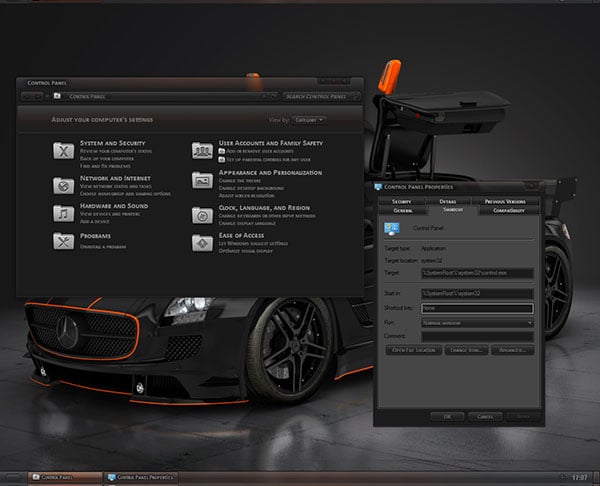Open Network and Internet heading link
Screen dimensions: 600x486
(x=115, y=178)
